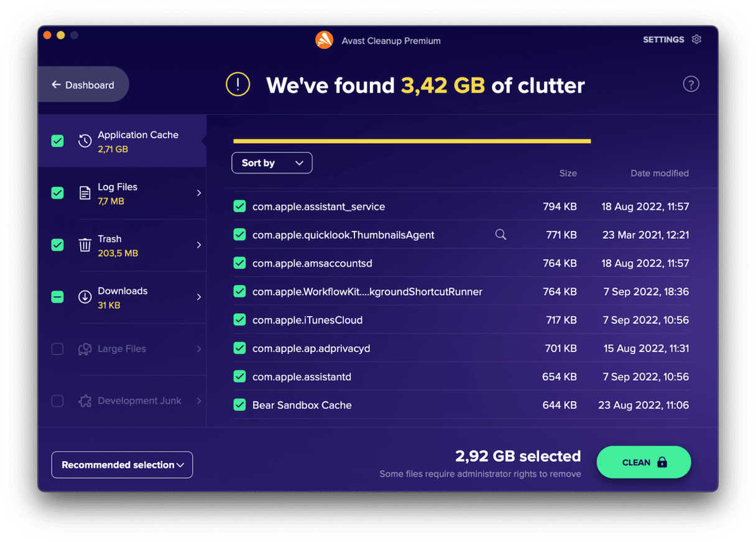Click the CLEAN button
756x542 pixels.
(643, 462)
